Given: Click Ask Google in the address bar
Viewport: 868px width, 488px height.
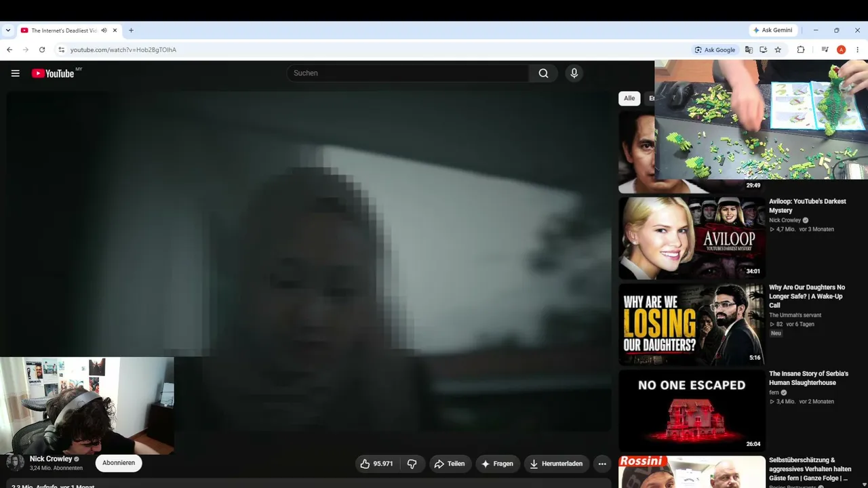Looking at the screenshot, I should click(715, 49).
